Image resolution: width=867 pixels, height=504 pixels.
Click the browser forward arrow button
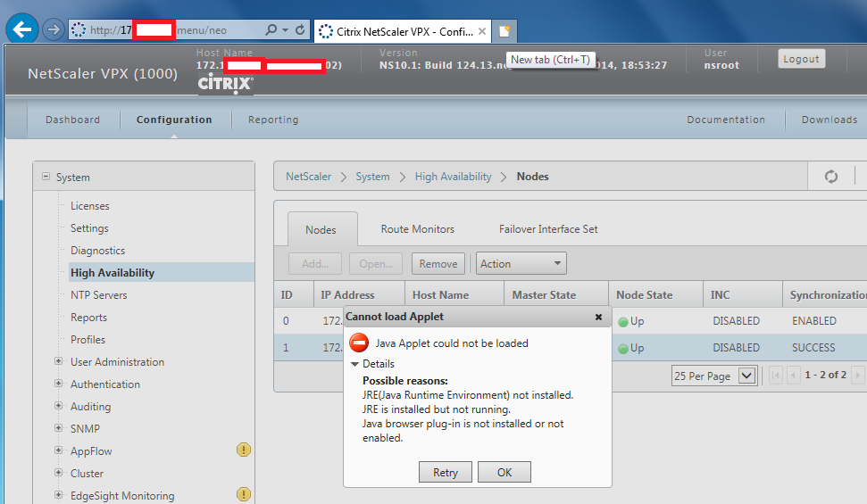pos(53,29)
